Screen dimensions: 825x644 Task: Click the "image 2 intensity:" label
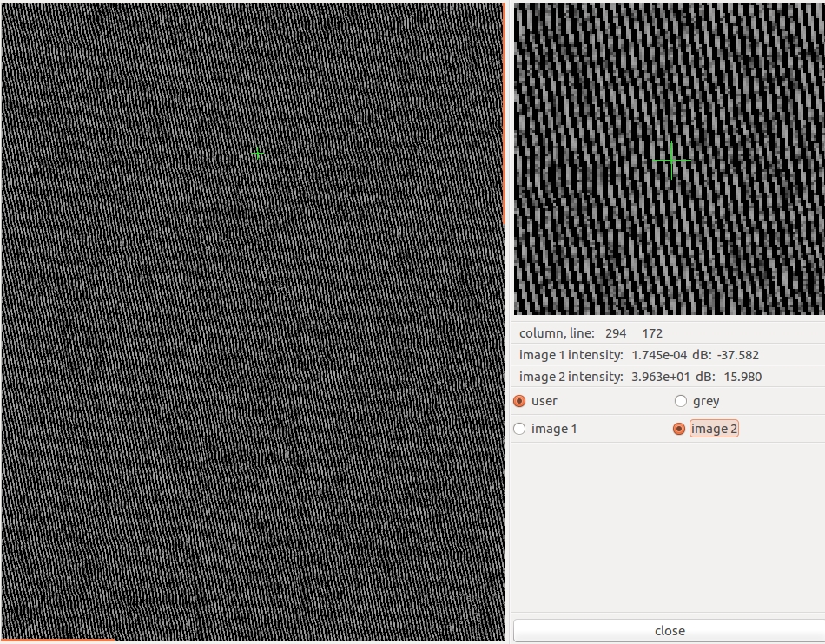[x=571, y=377]
